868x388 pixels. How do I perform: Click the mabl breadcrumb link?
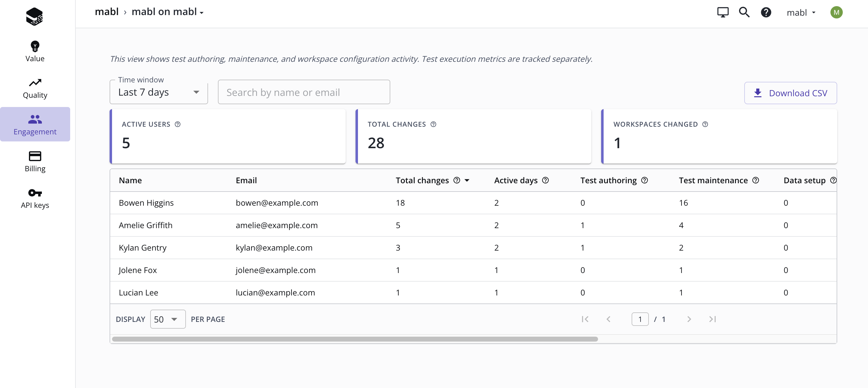pyautogui.click(x=106, y=12)
